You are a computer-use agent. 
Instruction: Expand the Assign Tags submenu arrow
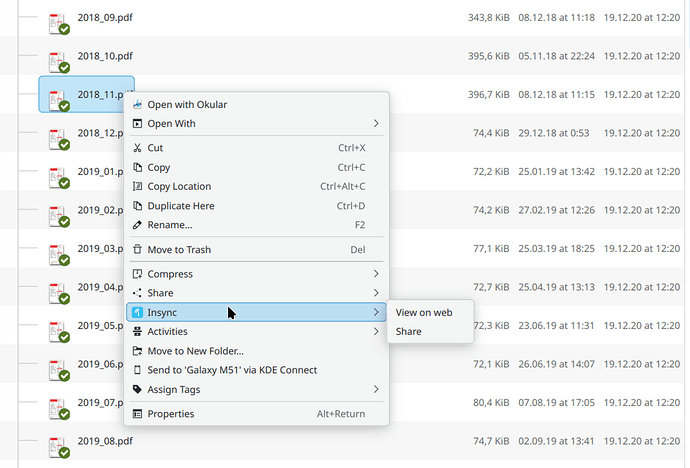click(376, 389)
